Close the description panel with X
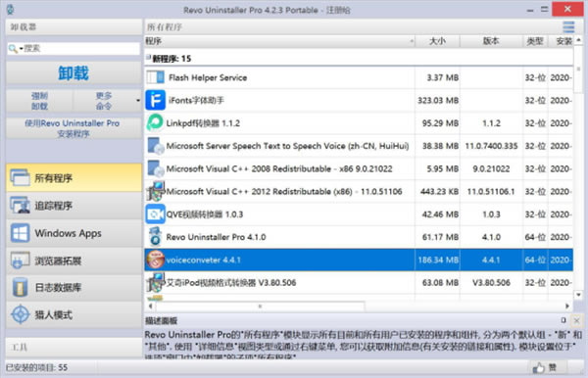588x378 pixels. coord(577,320)
